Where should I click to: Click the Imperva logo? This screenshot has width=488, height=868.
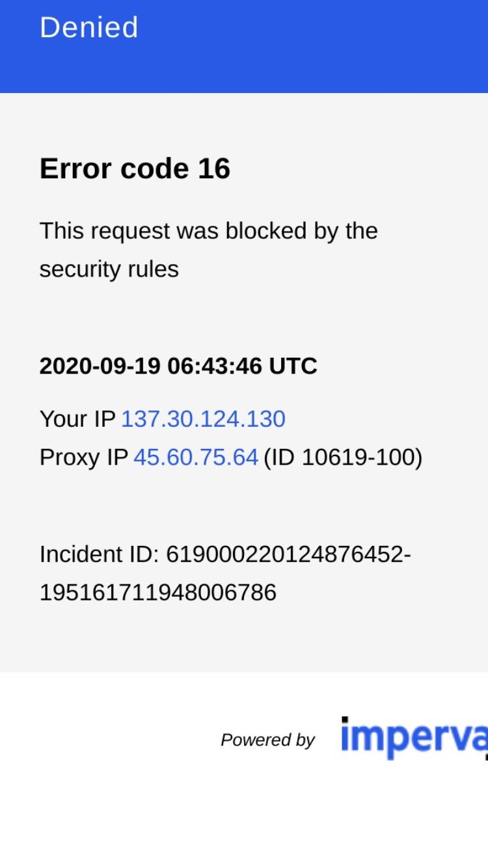414,739
